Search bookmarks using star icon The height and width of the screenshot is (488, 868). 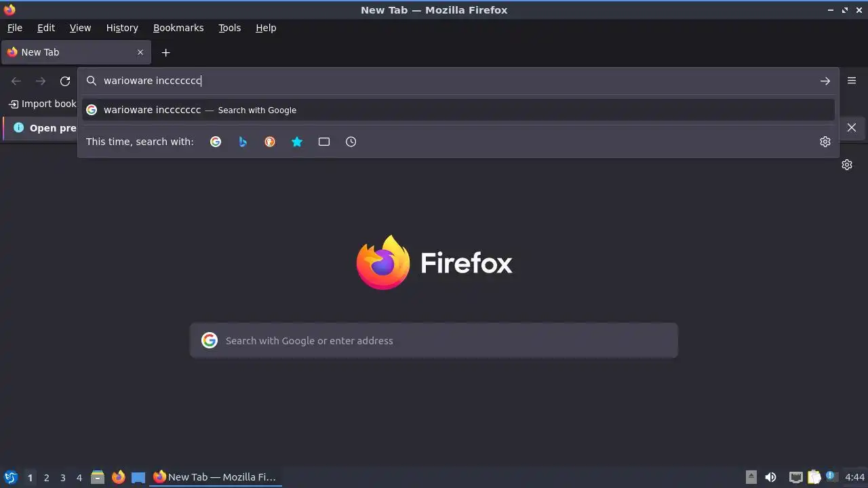[297, 142]
